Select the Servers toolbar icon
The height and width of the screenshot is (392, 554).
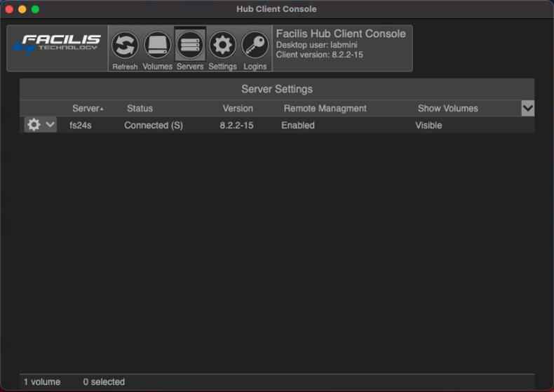(190, 46)
